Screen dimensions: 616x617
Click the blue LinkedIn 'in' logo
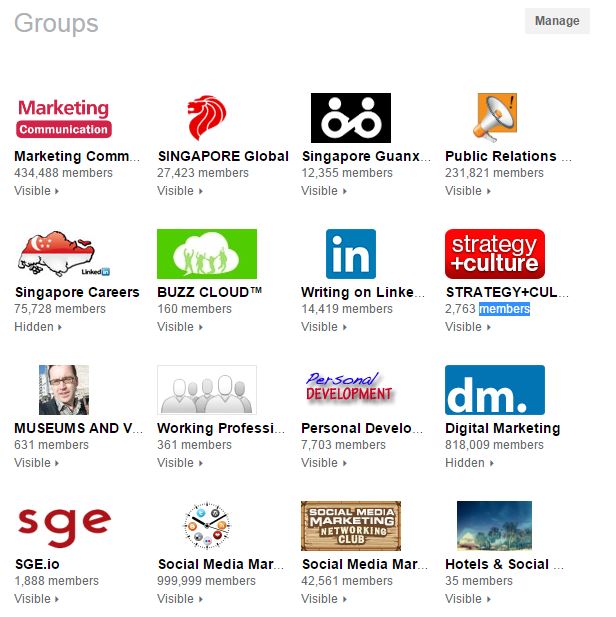351,254
